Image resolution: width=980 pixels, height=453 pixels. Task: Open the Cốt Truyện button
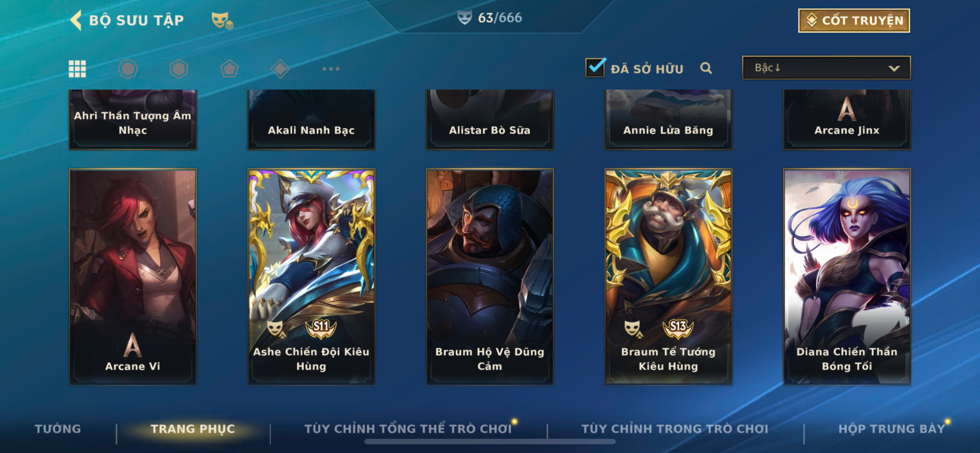point(854,20)
